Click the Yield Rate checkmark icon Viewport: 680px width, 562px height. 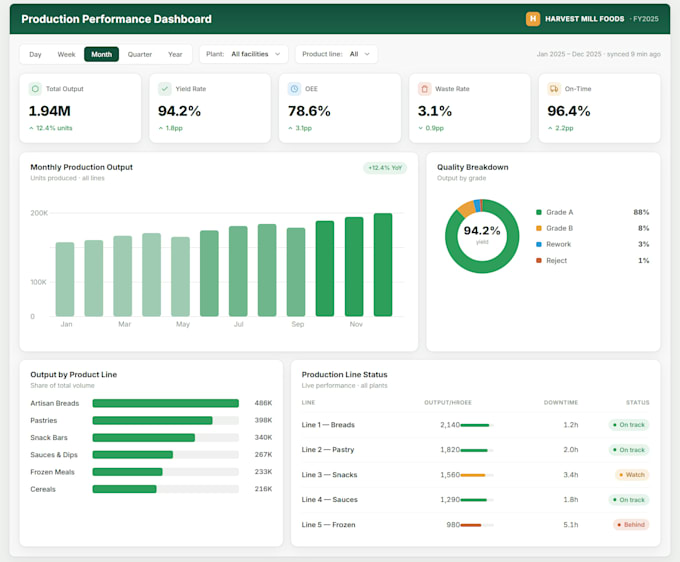[x=164, y=89]
